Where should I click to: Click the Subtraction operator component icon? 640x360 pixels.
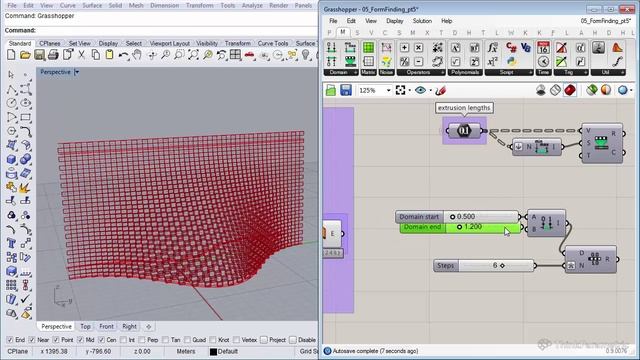(418, 62)
